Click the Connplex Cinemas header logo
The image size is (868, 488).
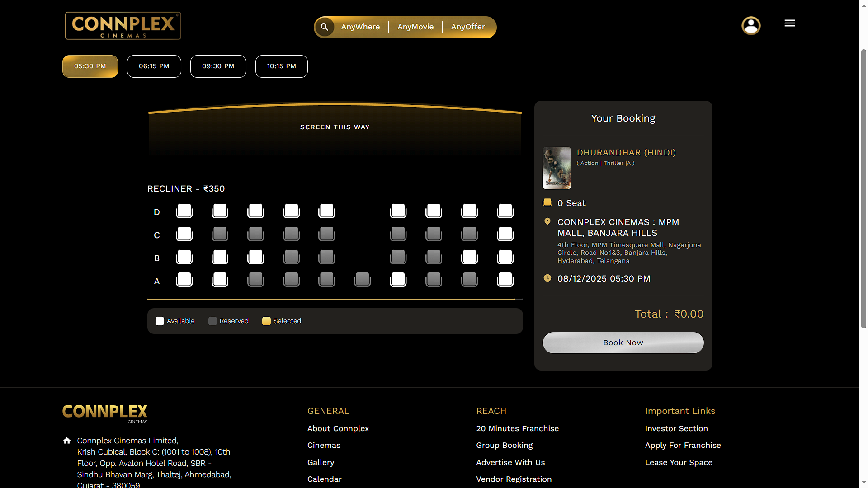click(x=123, y=26)
